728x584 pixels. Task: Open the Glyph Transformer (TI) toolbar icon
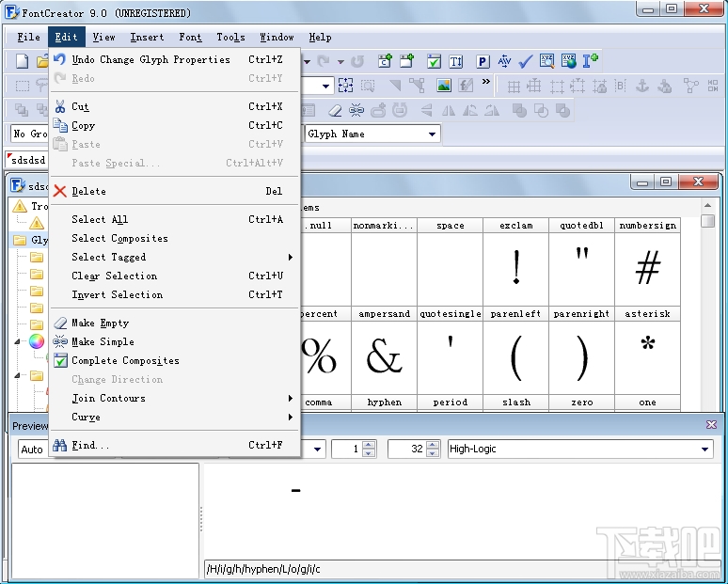(x=456, y=61)
